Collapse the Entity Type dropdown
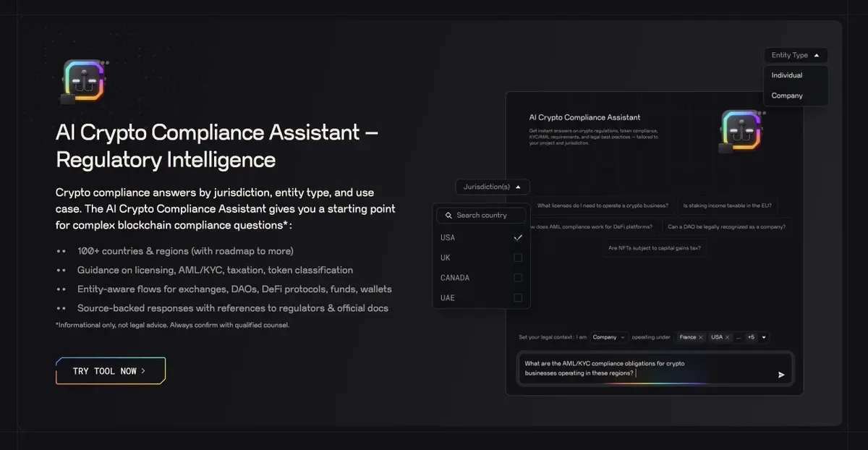This screenshot has width=868, height=450. pyautogui.click(x=796, y=55)
